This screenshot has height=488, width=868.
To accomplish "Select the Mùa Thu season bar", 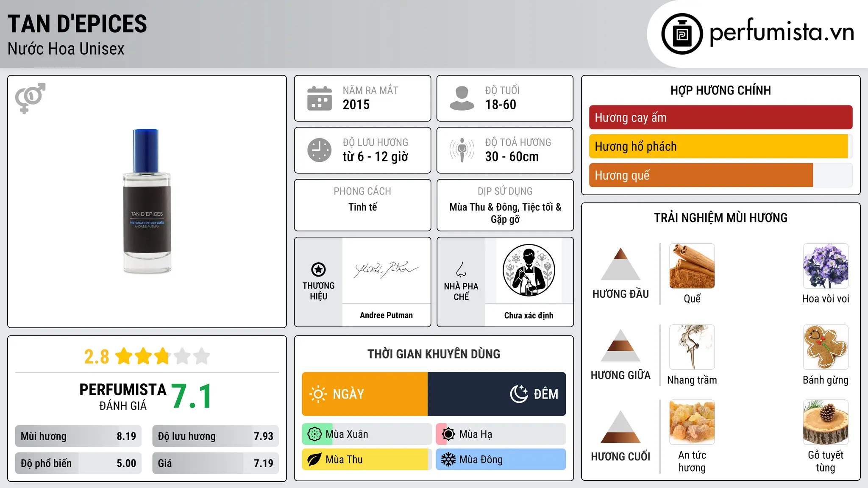I will 367,460.
